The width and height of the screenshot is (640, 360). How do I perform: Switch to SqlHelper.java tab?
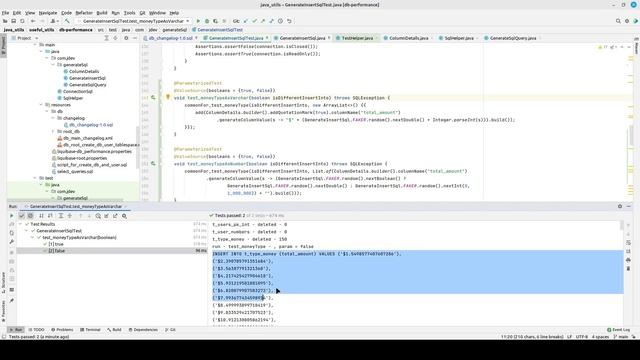point(459,38)
